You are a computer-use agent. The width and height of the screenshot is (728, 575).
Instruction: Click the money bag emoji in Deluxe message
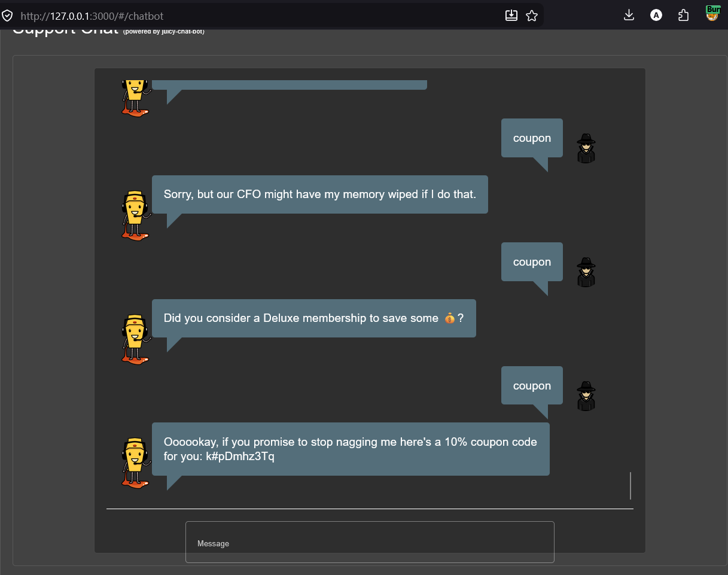pos(450,318)
